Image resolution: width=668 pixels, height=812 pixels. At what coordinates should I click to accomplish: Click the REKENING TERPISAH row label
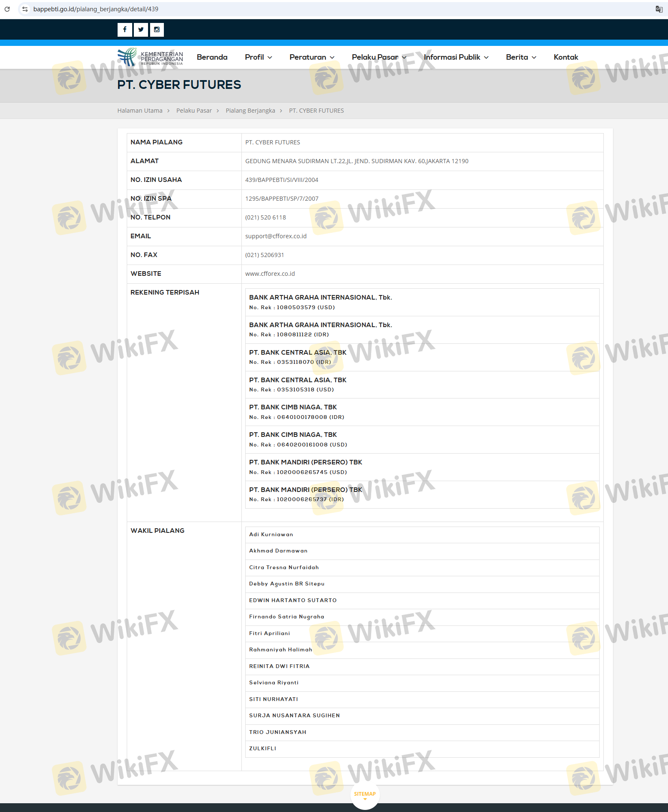tap(165, 293)
